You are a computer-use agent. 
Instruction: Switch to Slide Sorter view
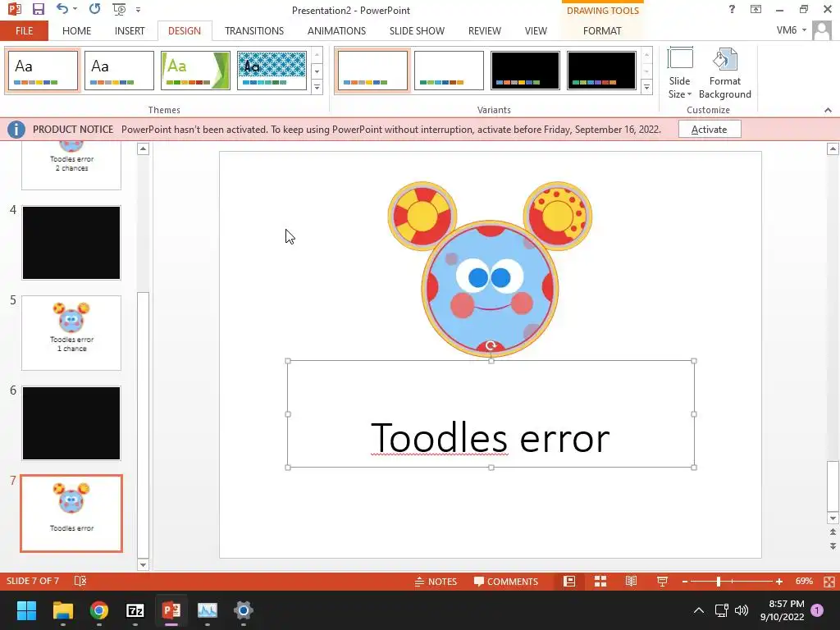point(600,582)
